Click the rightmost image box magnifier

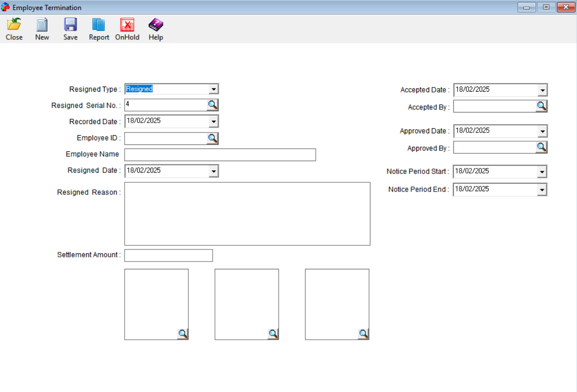364,333
